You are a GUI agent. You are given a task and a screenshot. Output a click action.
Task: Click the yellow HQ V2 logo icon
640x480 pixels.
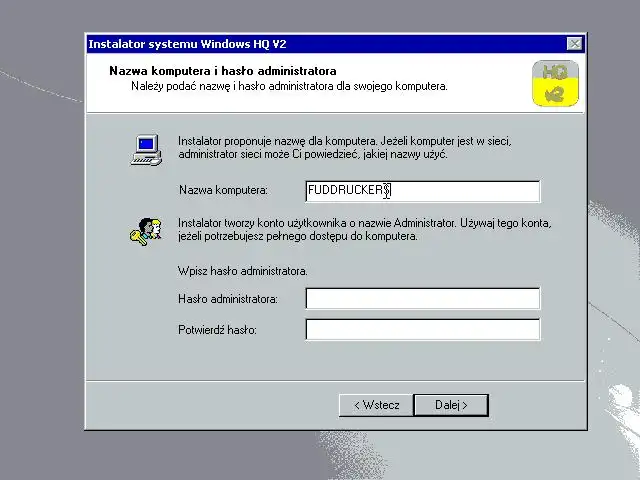(555, 83)
